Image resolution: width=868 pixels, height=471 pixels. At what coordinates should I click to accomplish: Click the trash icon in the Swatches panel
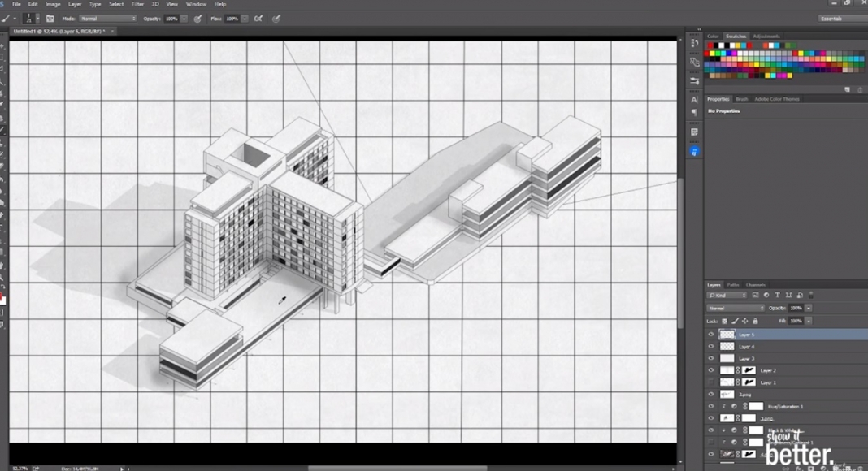click(860, 89)
